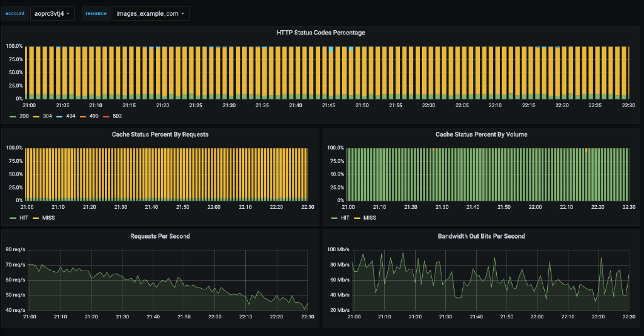Click the green 200 series legend color icon

point(12,116)
